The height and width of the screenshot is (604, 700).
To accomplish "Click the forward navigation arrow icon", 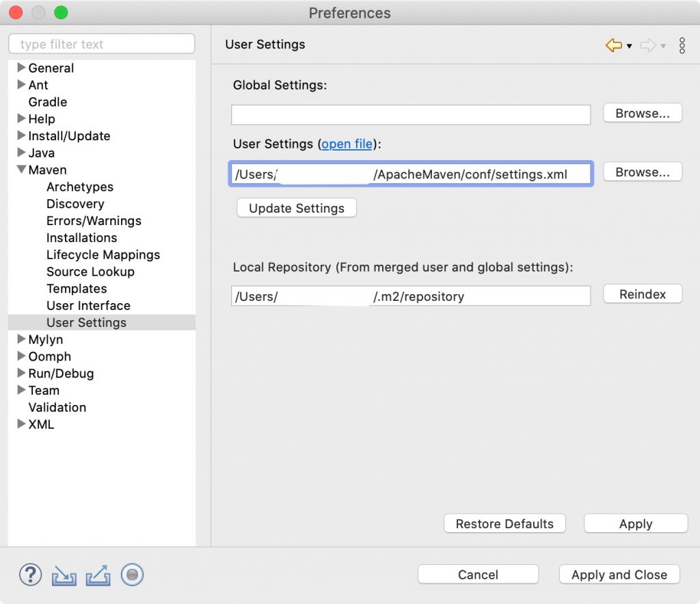I will (647, 44).
